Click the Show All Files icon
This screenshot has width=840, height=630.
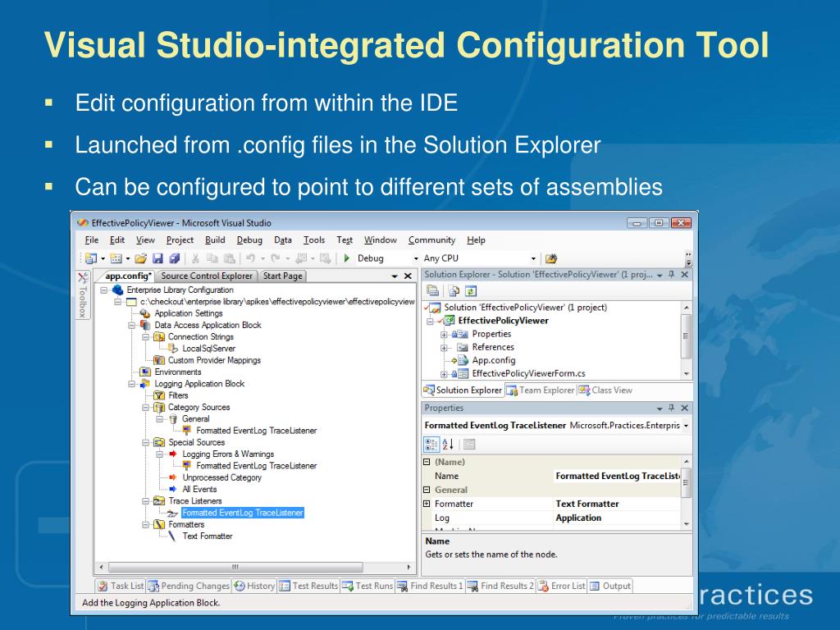click(454, 291)
